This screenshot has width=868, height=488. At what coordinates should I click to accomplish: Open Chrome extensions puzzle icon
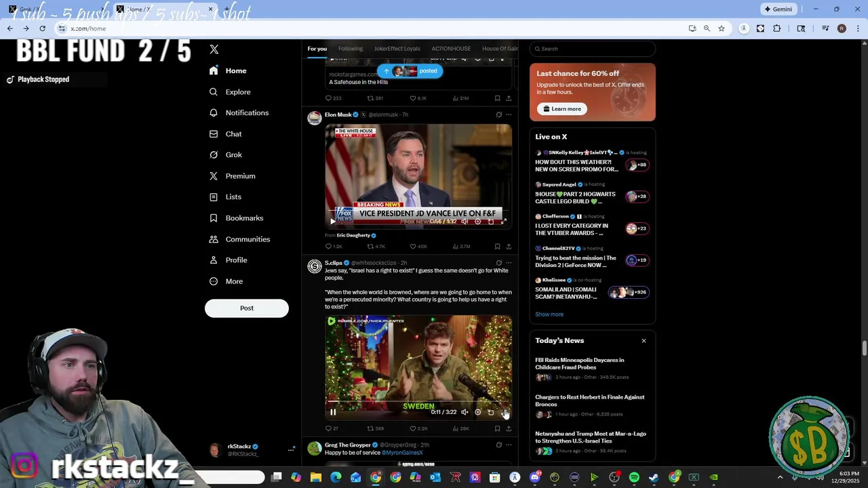(x=777, y=28)
